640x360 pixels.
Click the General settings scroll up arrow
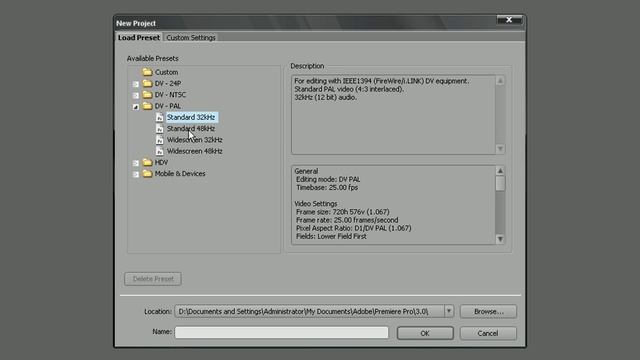click(x=500, y=171)
